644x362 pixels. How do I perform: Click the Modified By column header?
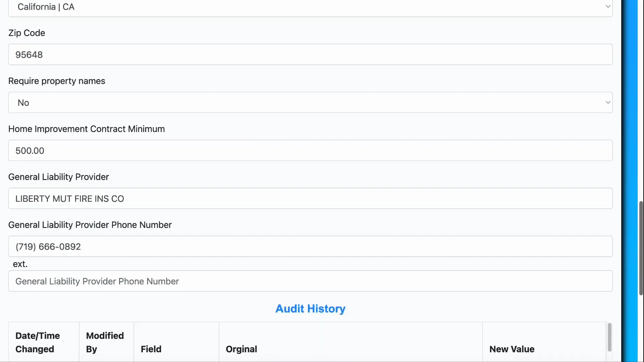pos(105,342)
